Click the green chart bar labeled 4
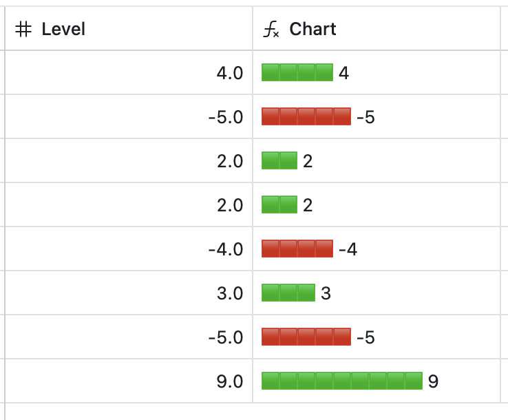The height and width of the screenshot is (420, 508). pos(297,72)
